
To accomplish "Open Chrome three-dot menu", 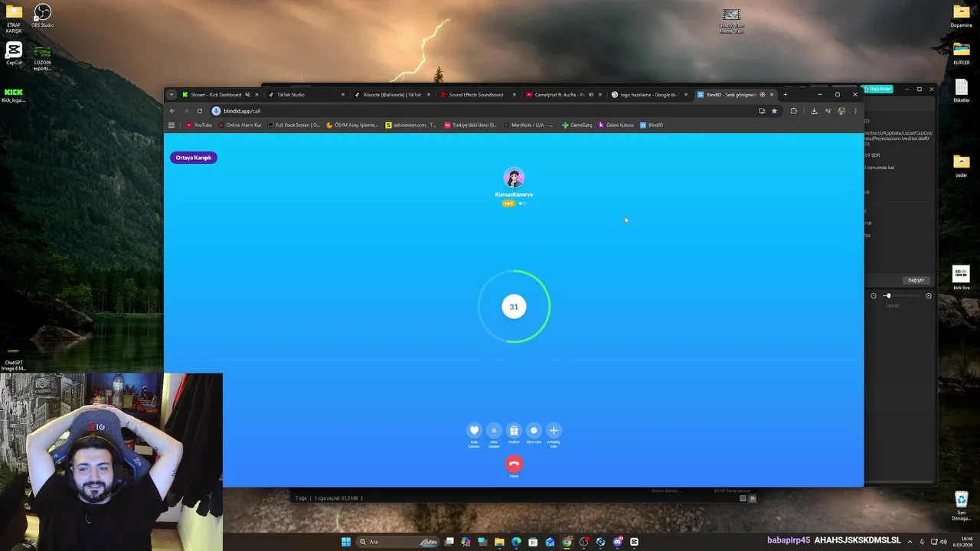I will tap(855, 111).
